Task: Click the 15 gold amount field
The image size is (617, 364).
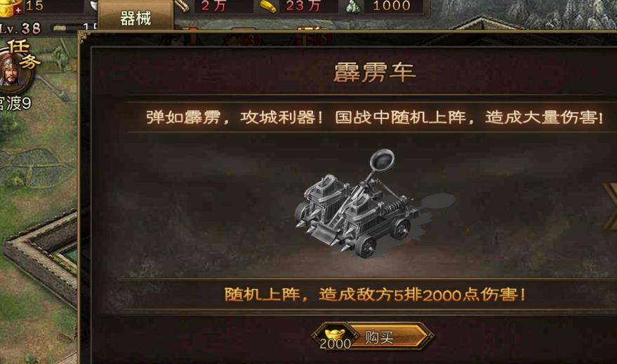Action: pyautogui.click(x=53, y=6)
